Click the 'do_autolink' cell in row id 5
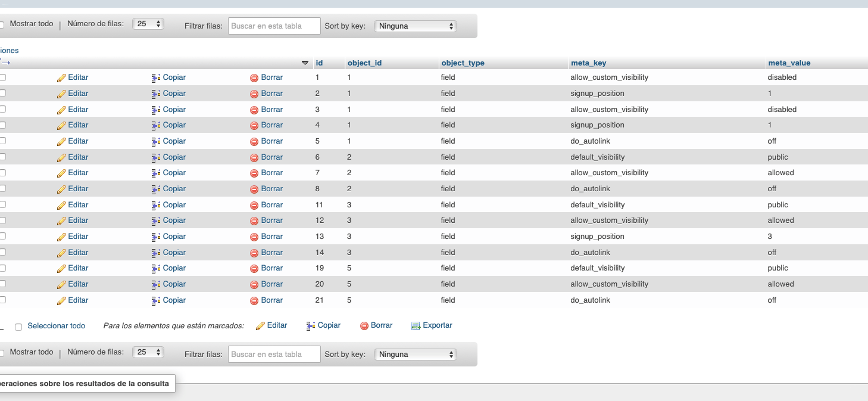 click(590, 141)
